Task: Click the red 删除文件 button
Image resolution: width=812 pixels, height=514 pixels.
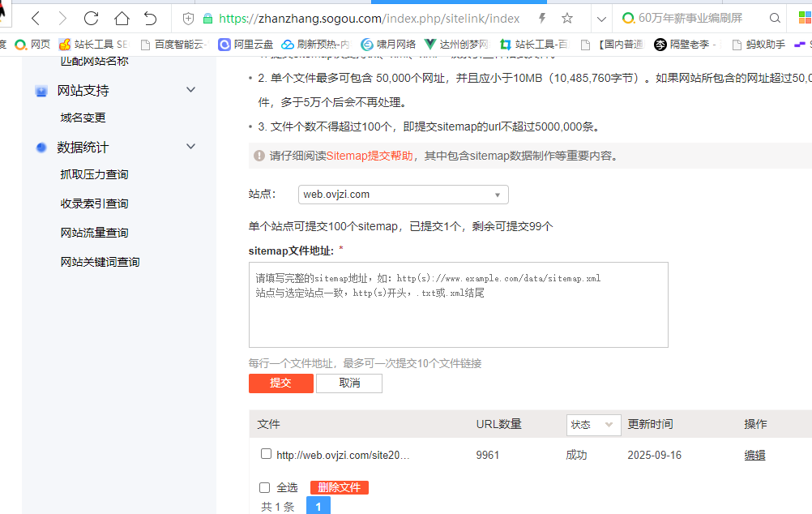Action: pos(340,487)
